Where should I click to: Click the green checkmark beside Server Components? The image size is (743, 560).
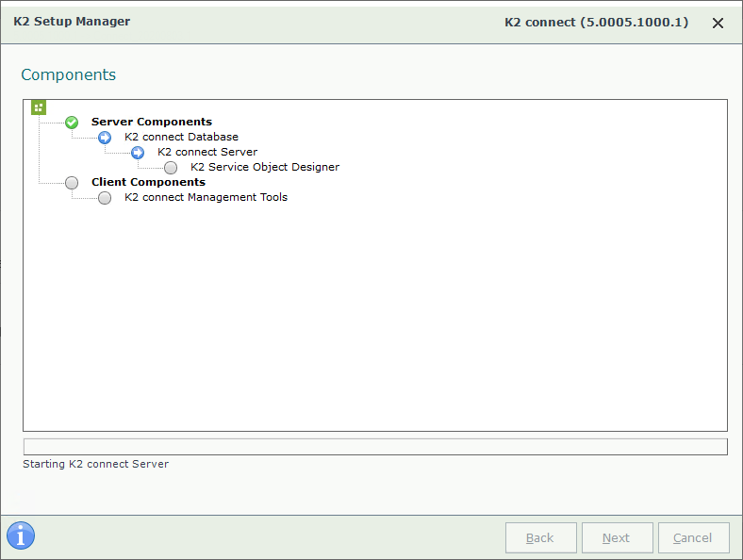(x=72, y=123)
